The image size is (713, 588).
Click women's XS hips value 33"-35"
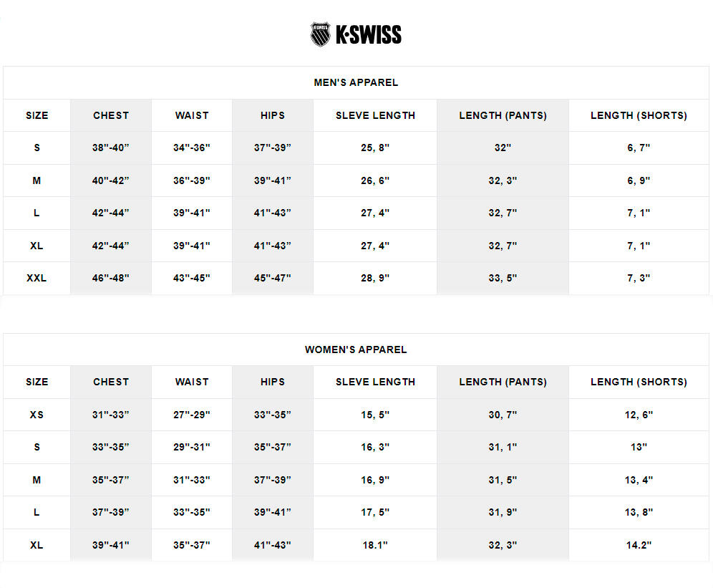(273, 415)
